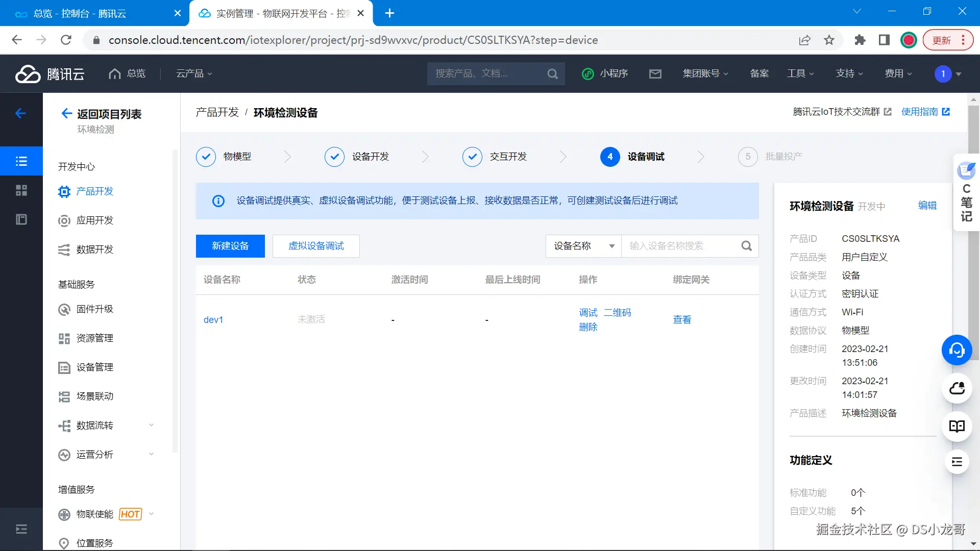Open the documentation book floating icon
Screen dimensions: 980x551
[957, 426]
